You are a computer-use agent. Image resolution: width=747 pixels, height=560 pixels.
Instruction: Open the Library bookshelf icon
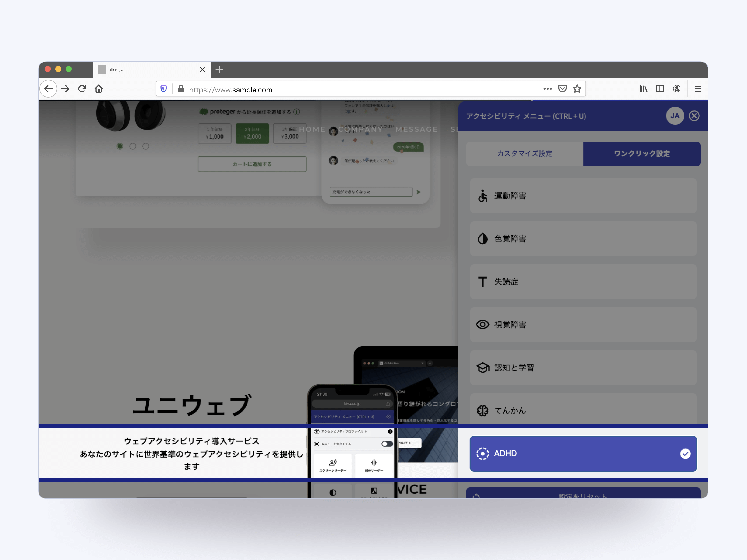[x=643, y=89]
